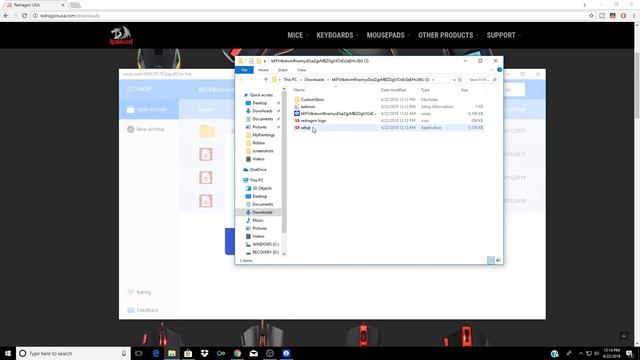Reload the browser page
Screen dimensions: 640x360
tap(24, 16)
